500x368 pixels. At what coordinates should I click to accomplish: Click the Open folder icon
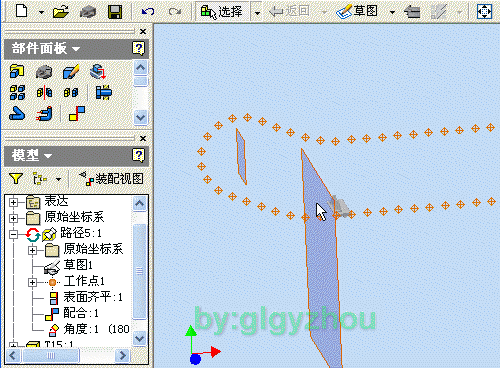[x=61, y=12]
